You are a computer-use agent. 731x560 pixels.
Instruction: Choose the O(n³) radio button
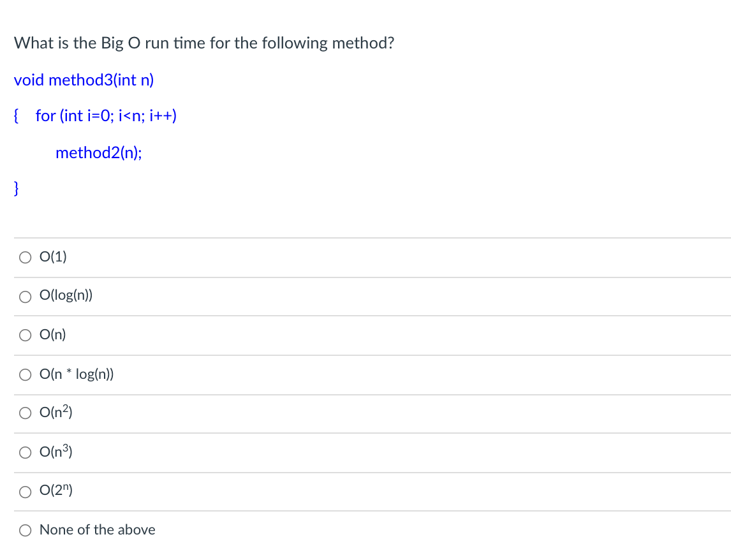click(25, 452)
